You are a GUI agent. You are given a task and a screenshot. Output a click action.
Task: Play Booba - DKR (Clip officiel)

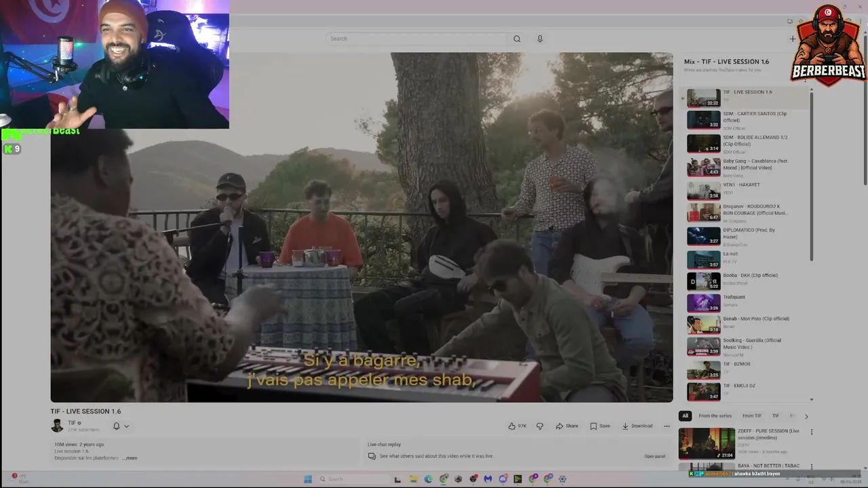pyautogui.click(x=746, y=281)
